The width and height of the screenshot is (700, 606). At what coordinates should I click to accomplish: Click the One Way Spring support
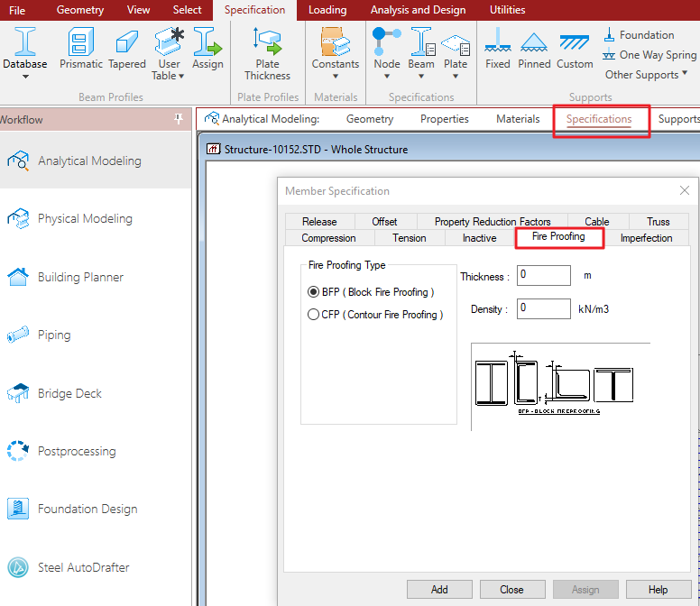649,55
